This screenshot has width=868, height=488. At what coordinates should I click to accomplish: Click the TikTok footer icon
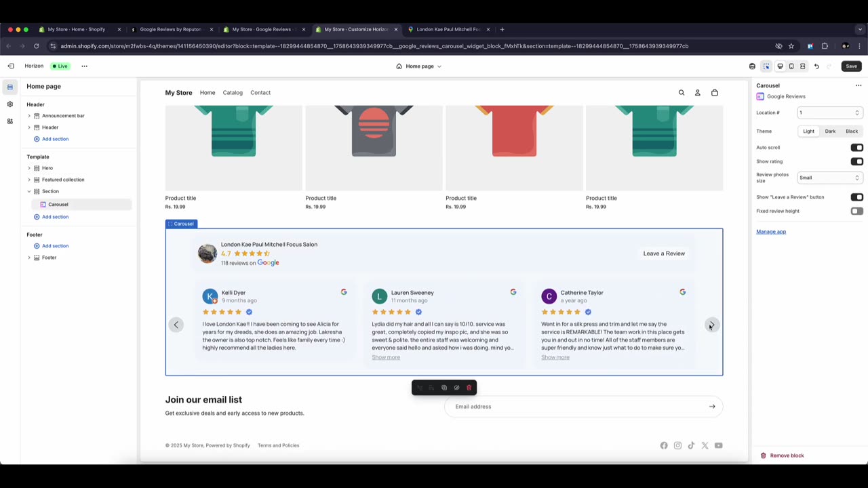691,445
